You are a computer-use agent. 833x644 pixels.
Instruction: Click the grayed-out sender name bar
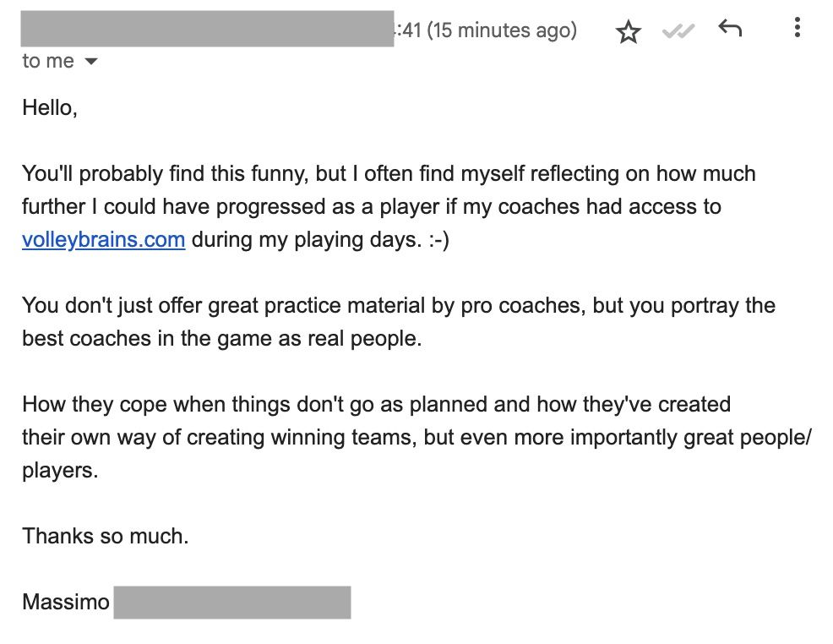[x=207, y=29]
